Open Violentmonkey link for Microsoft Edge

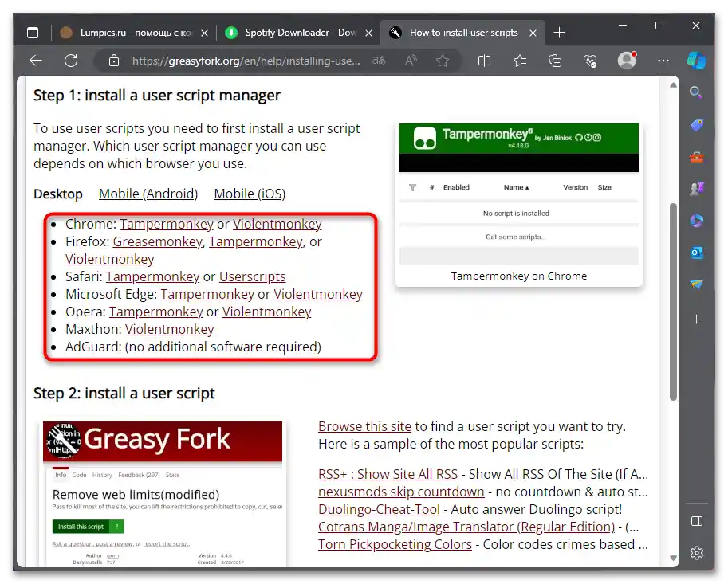click(318, 295)
